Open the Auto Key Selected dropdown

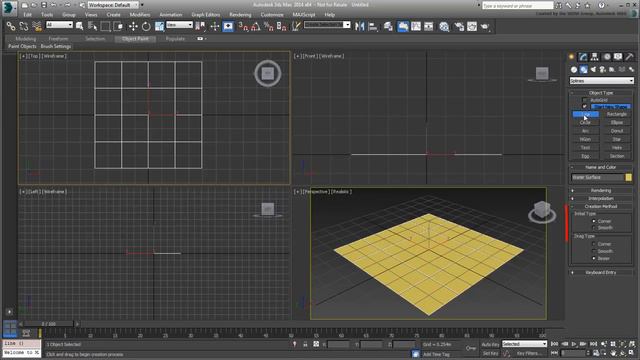tap(524, 344)
